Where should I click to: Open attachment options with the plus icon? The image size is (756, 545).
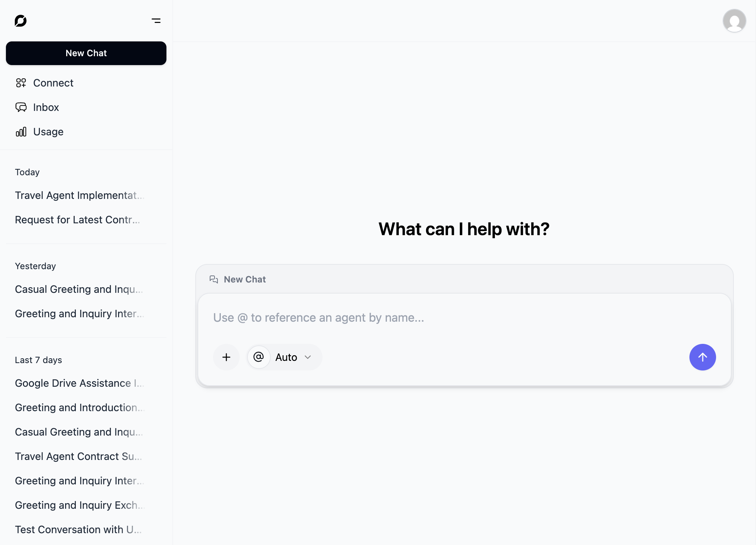click(226, 357)
